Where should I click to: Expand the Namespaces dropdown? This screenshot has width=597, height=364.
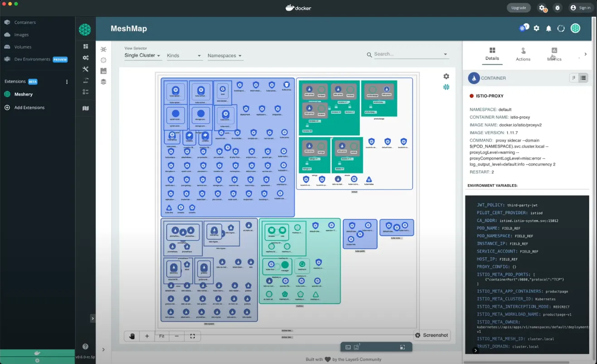(225, 55)
